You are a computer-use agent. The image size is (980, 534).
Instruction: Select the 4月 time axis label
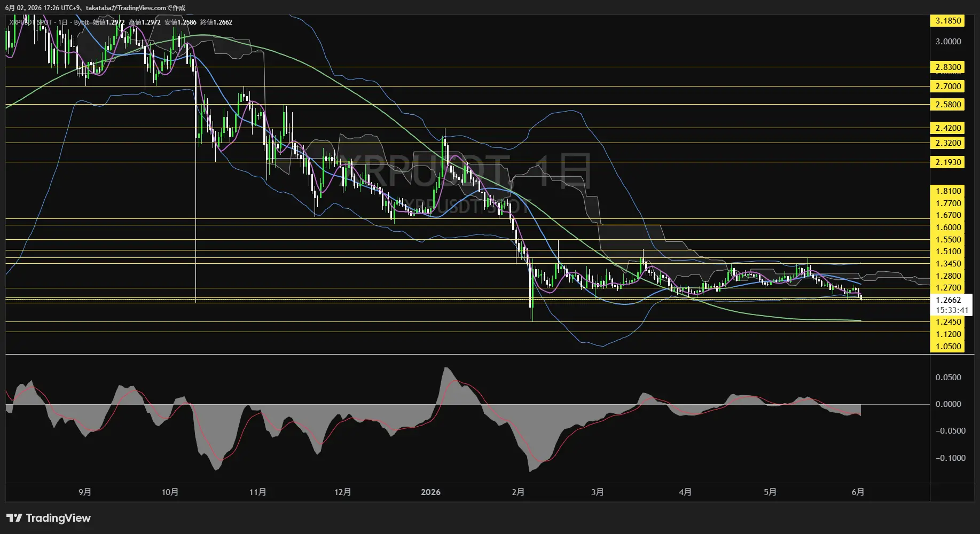pos(685,492)
